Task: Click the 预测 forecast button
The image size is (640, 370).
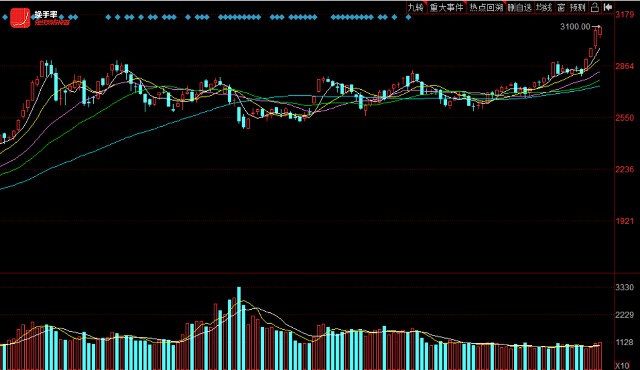Action: [x=578, y=7]
